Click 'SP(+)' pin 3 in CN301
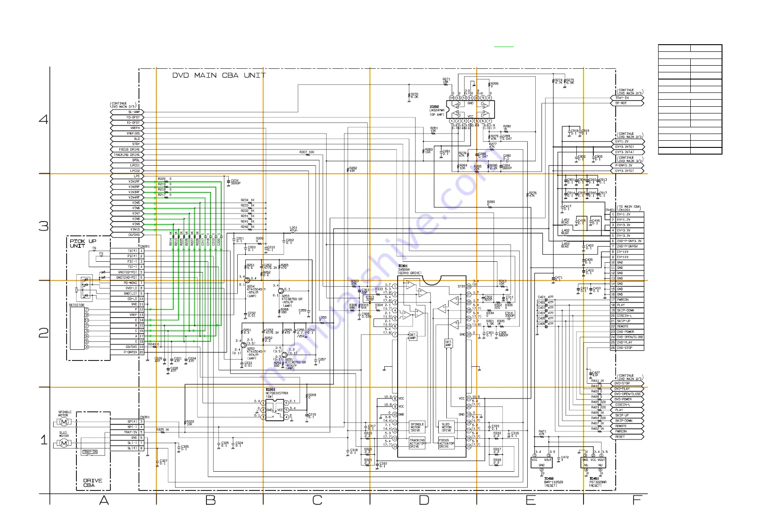Image resolution: width=760 pixels, height=532 pixels. [127, 421]
